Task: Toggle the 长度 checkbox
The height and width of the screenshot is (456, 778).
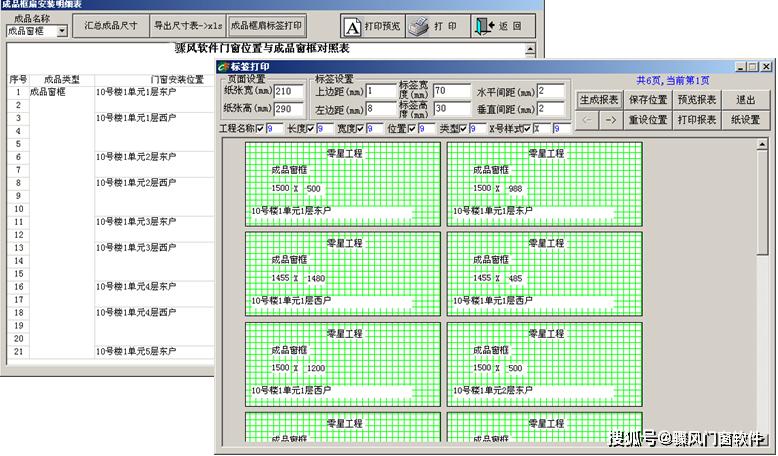Action: (x=311, y=129)
